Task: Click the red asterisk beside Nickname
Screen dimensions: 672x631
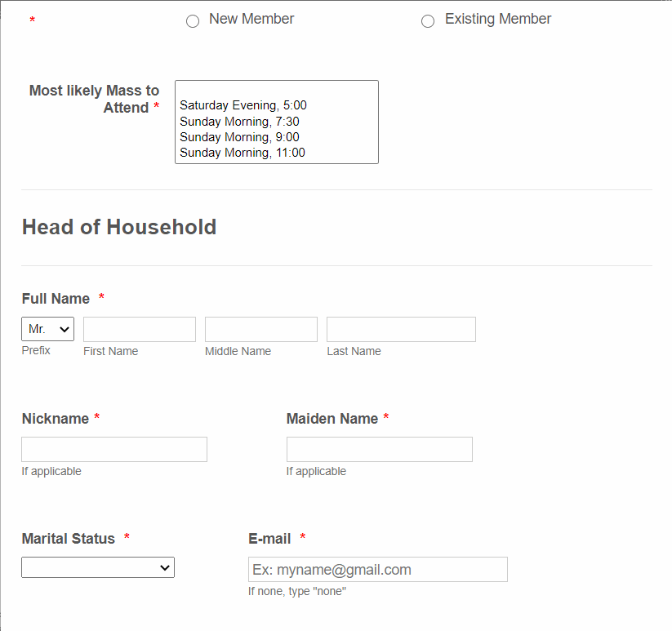Action: coord(96,418)
